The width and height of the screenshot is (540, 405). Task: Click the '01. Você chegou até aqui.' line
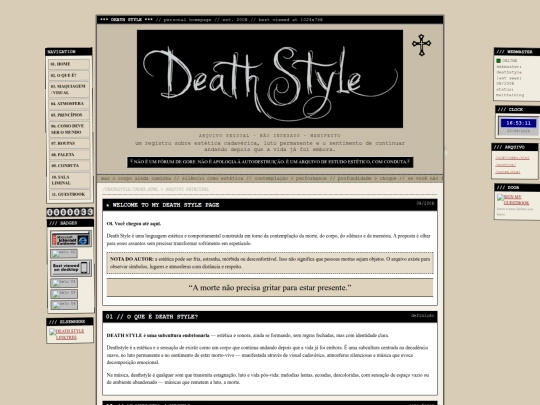[134, 224]
